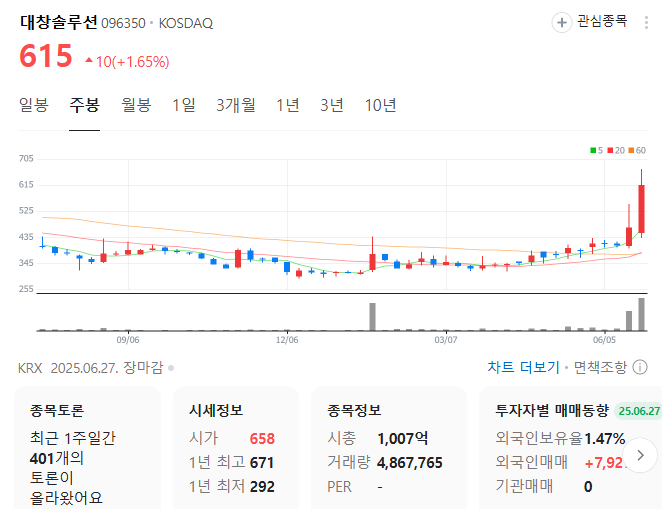The image size is (662, 509).
Task: Click the 06/05 date axis label
Action: (605, 340)
